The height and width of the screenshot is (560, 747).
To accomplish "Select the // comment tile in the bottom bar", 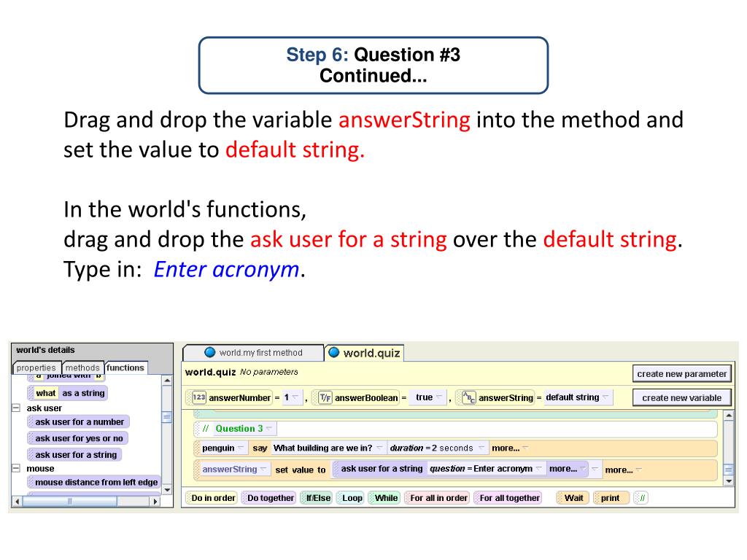I will coord(641,497).
